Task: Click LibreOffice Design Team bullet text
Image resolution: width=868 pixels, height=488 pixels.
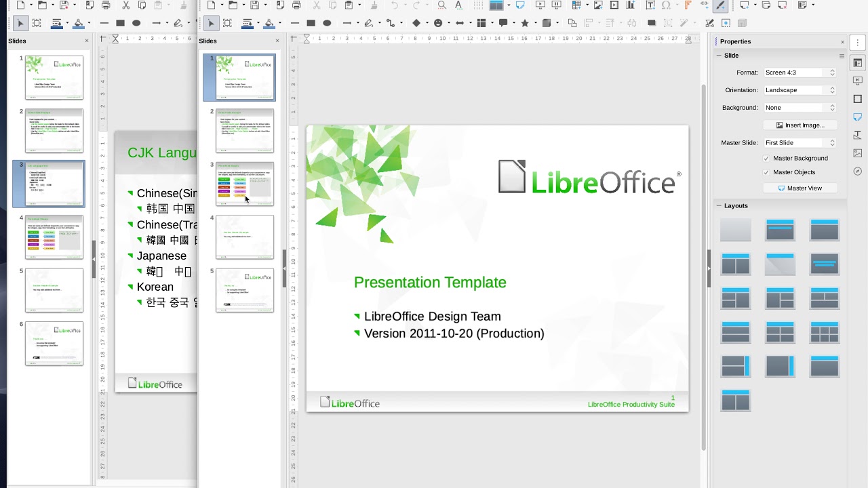Action: pos(433,317)
